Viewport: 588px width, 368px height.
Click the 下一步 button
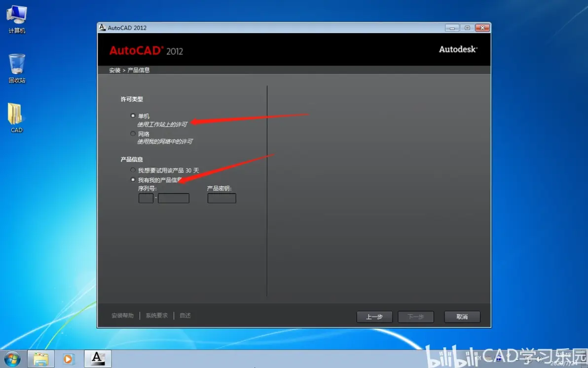pyautogui.click(x=416, y=317)
